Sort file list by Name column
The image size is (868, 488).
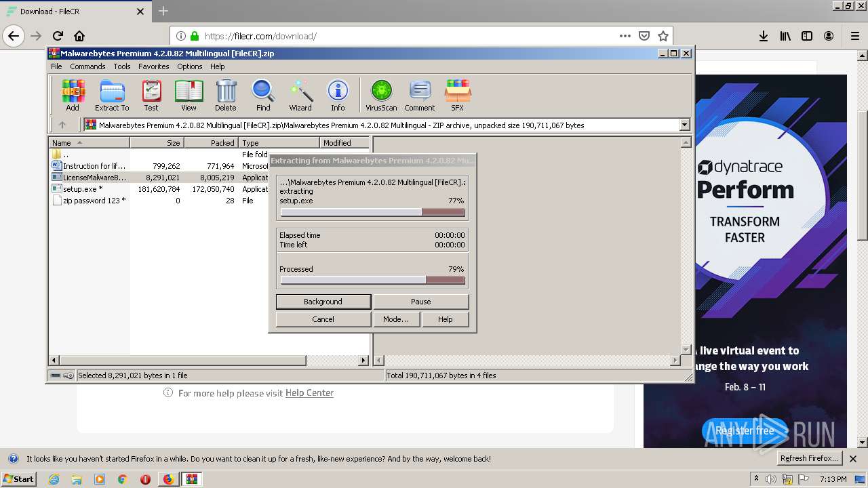coord(89,142)
